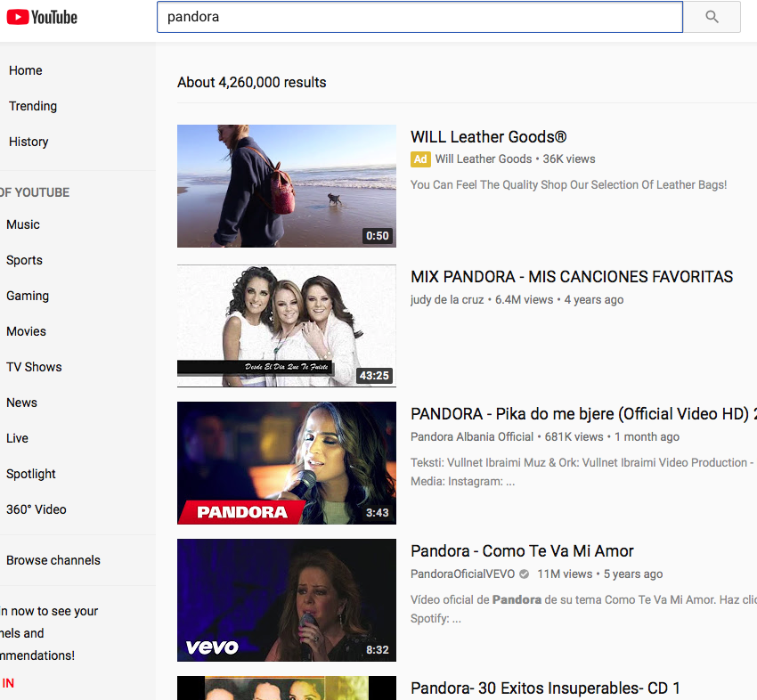
Task: Open History in the sidebar
Action: point(28,142)
